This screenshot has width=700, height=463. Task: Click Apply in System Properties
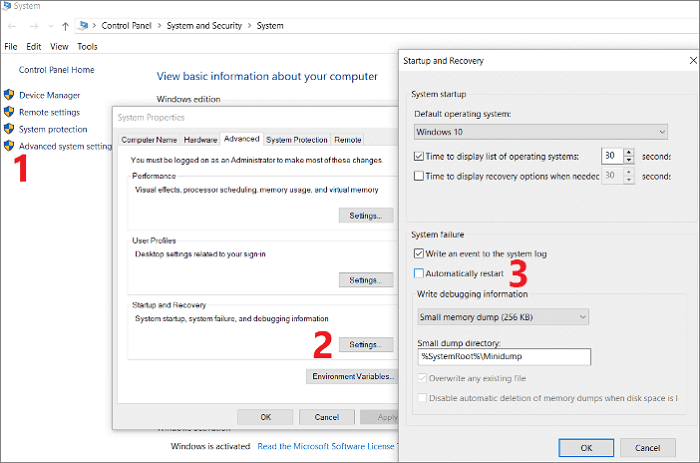(379, 417)
